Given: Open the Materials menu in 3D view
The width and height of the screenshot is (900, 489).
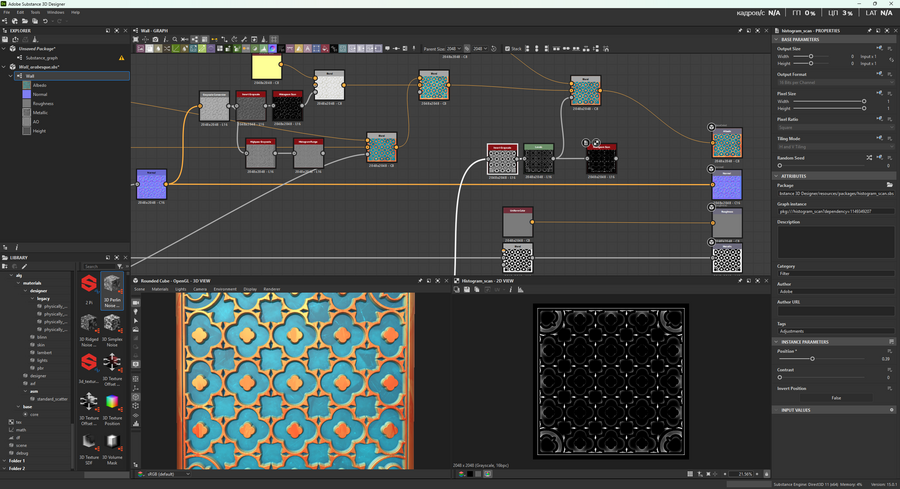Looking at the screenshot, I should pos(160,289).
